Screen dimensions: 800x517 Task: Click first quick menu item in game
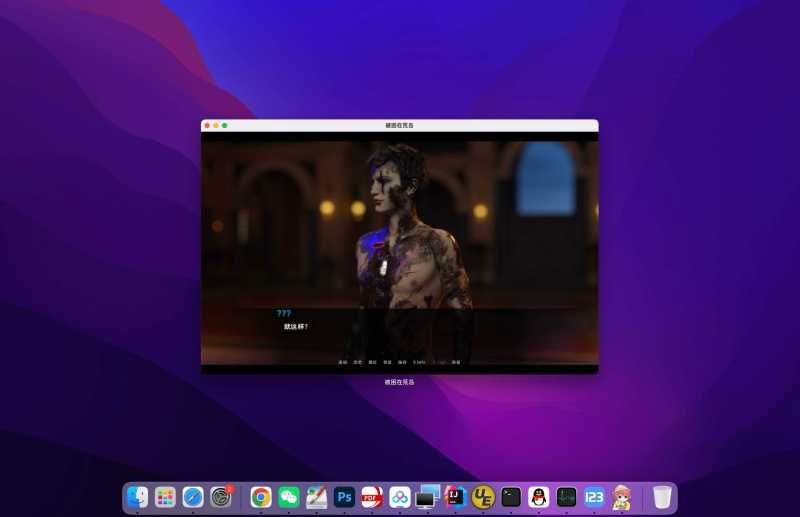click(x=343, y=362)
